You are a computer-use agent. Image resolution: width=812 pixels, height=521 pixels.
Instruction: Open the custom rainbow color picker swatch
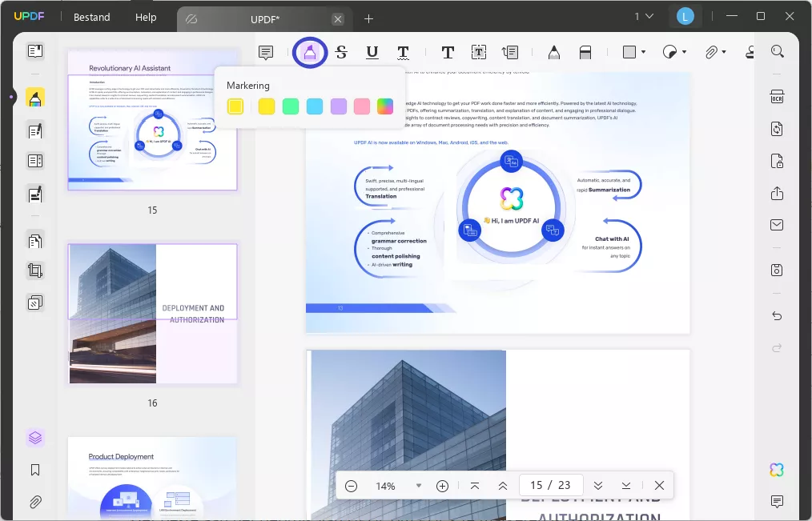[385, 106]
